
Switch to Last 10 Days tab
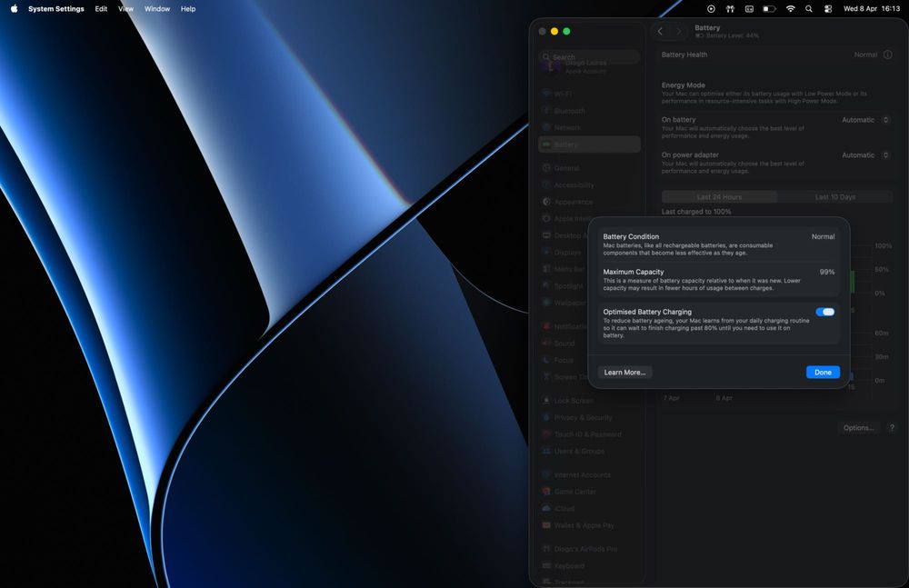point(834,196)
